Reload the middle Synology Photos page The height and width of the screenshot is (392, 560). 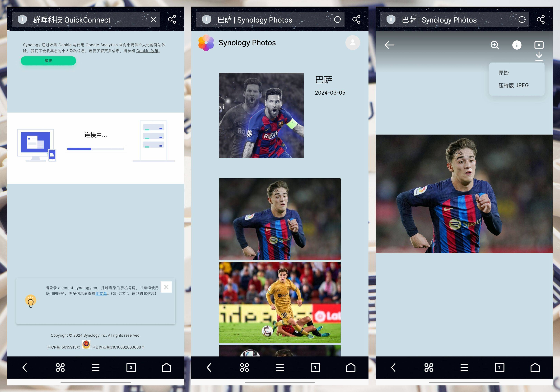pos(338,20)
